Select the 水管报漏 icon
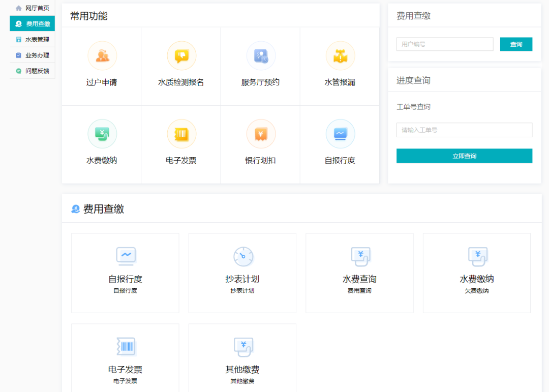The height and width of the screenshot is (392, 549). 340,56
